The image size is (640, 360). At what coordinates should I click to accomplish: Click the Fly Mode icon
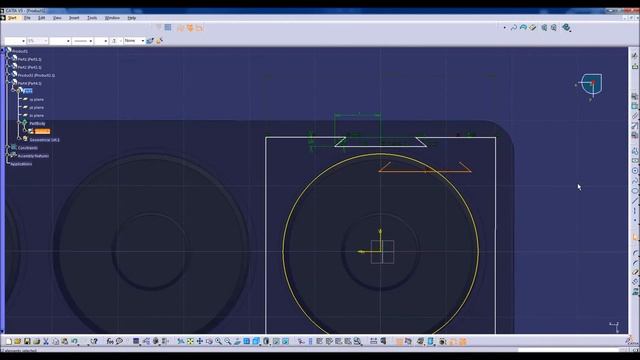(x=181, y=341)
